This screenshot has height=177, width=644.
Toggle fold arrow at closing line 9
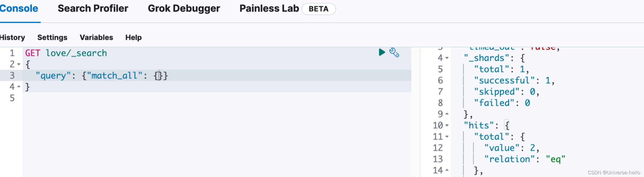447,114
